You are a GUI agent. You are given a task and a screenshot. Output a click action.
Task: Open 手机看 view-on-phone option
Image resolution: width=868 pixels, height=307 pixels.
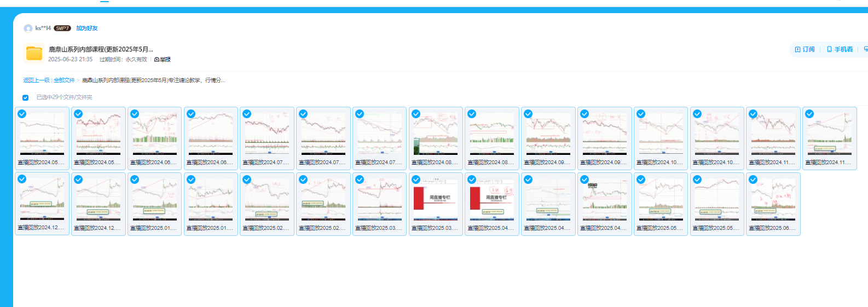(840, 49)
